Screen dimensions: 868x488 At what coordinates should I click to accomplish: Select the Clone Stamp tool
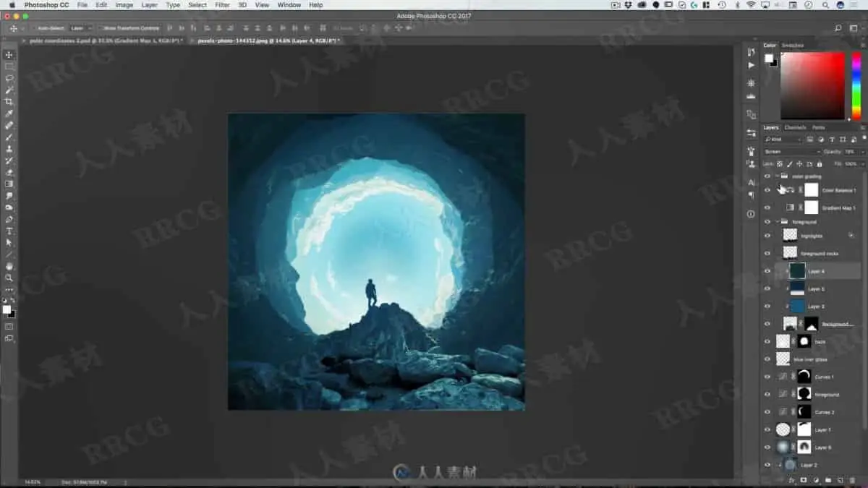[9, 149]
